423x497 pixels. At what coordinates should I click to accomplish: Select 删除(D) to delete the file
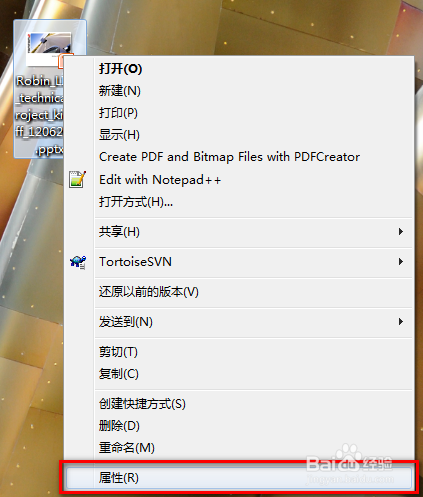pyautogui.click(x=119, y=426)
